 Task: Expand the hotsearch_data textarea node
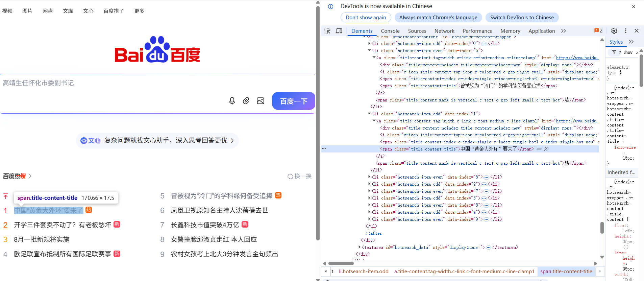tap(360, 247)
